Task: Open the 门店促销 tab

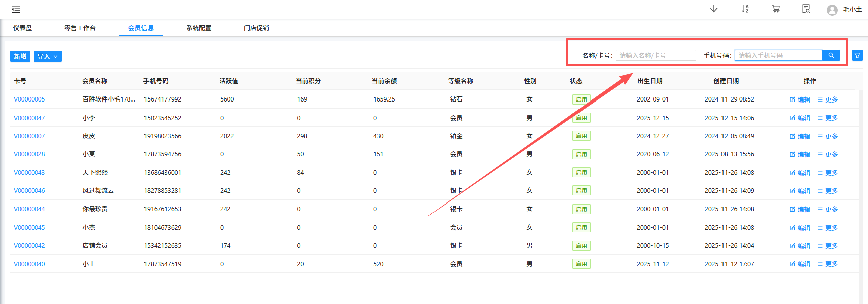Action: click(x=256, y=28)
